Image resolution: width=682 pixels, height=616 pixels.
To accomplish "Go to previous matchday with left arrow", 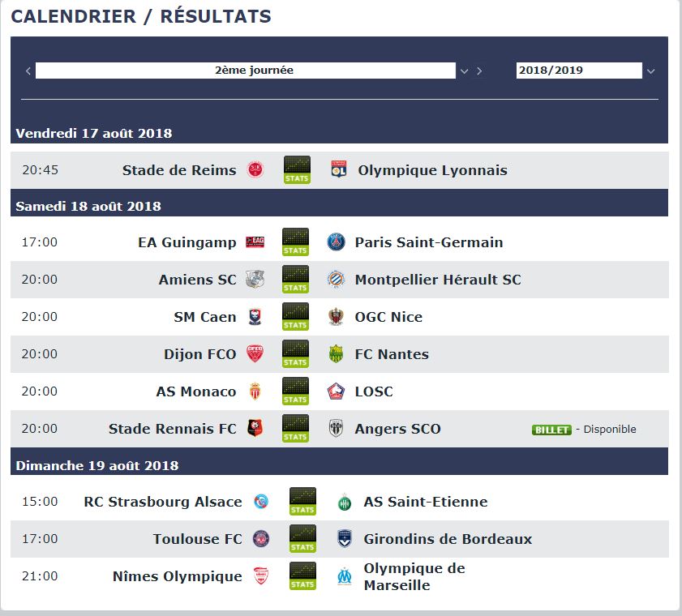I will coord(28,71).
